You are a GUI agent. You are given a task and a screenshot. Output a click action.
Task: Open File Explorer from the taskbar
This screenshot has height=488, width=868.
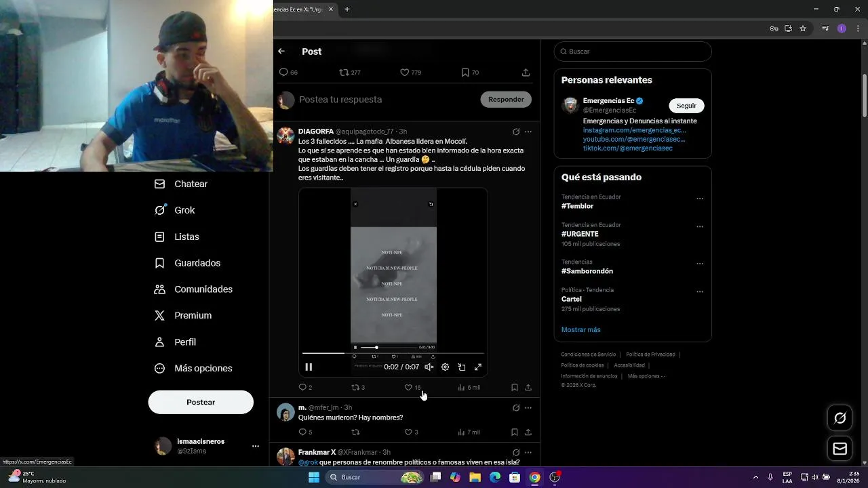coord(475,477)
